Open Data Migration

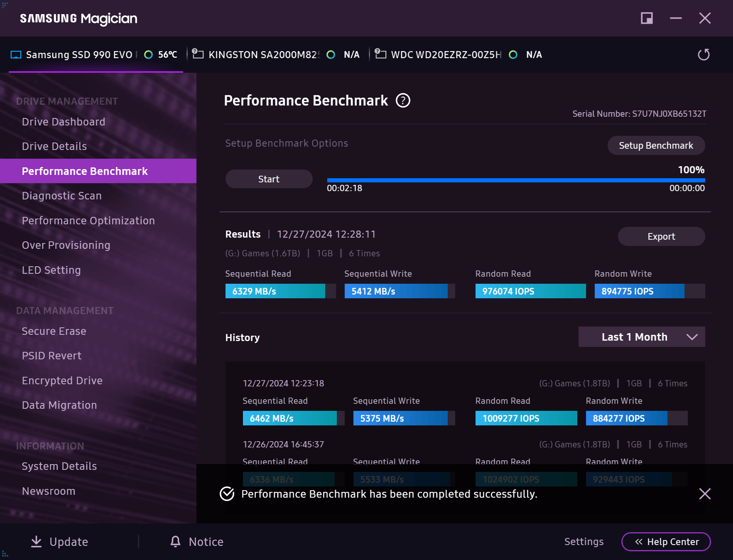pyautogui.click(x=59, y=405)
